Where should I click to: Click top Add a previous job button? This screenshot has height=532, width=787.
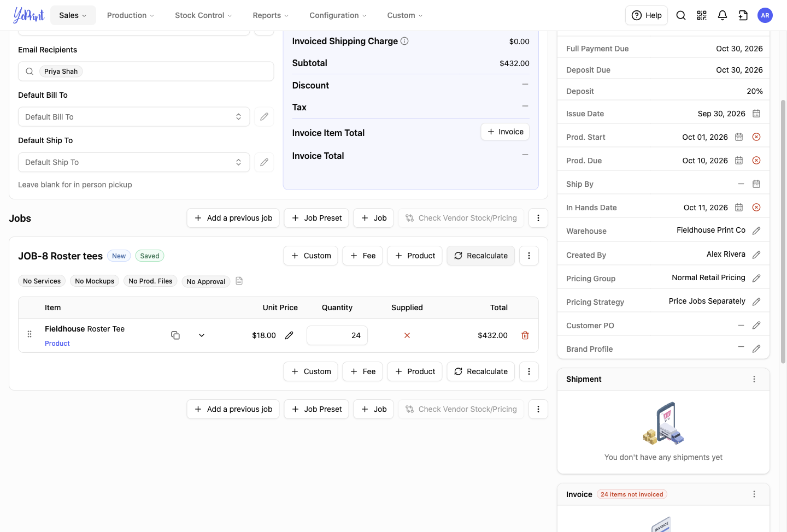pyautogui.click(x=233, y=218)
